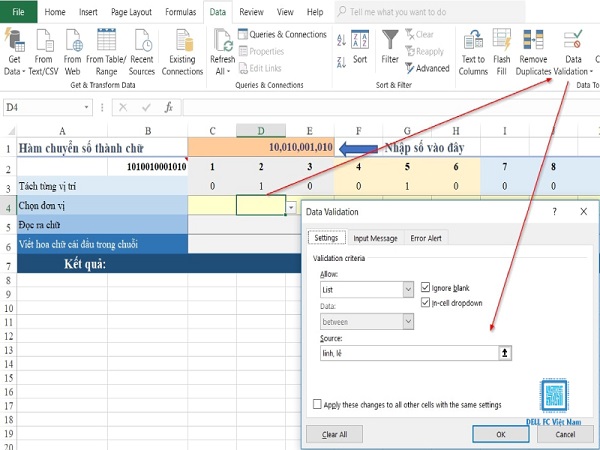Toggle the Ignore blank checkbox
The width and height of the screenshot is (600, 450).
point(425,287)
